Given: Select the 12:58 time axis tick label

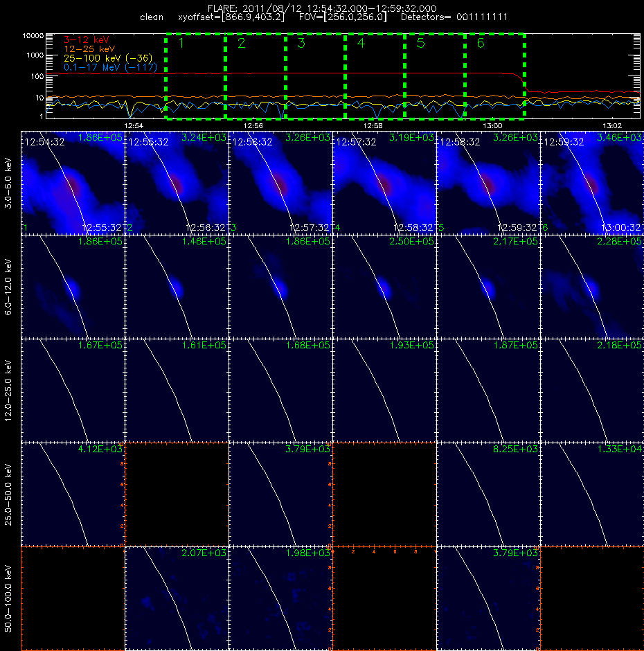Looking at the screenshot, I should 373,125.
